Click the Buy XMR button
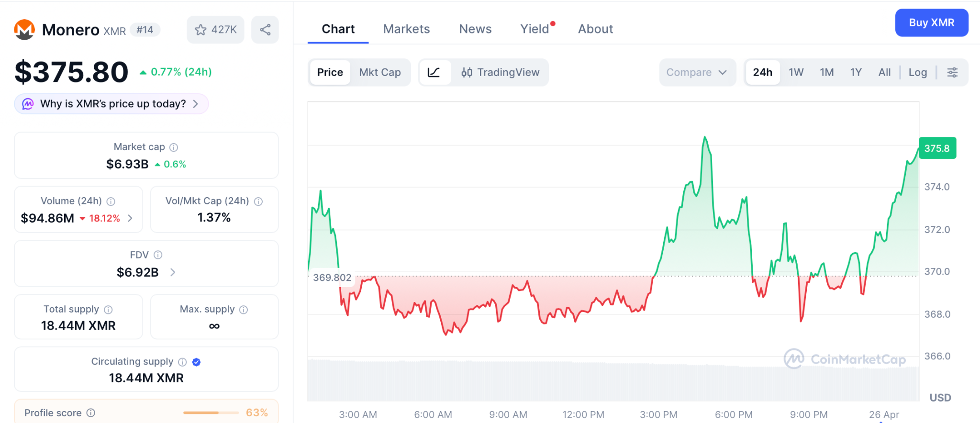The height and width of the screenshot is (423, 980). click(x=931, y=22)
